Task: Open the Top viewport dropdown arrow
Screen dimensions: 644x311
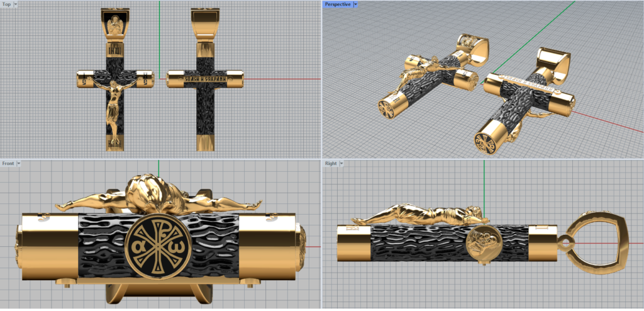Action: tap(18, 4)
